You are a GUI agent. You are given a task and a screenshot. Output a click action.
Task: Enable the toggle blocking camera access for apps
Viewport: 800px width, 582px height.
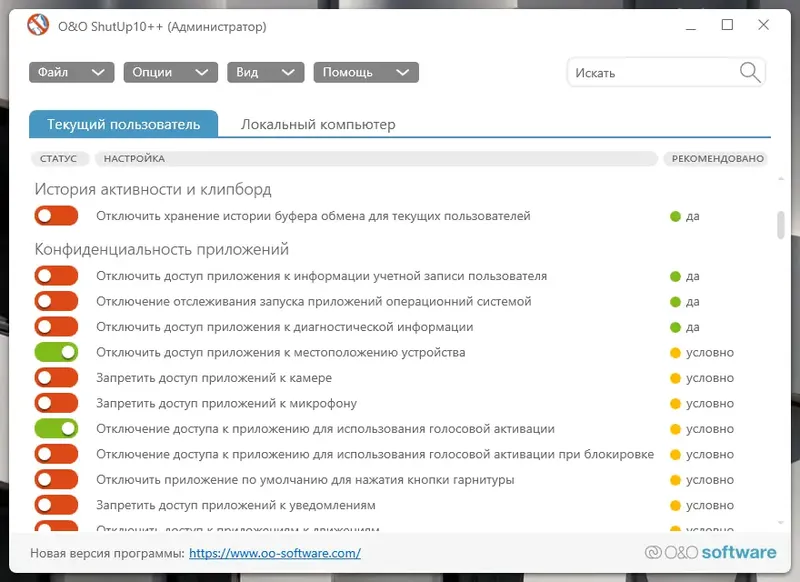56,377
